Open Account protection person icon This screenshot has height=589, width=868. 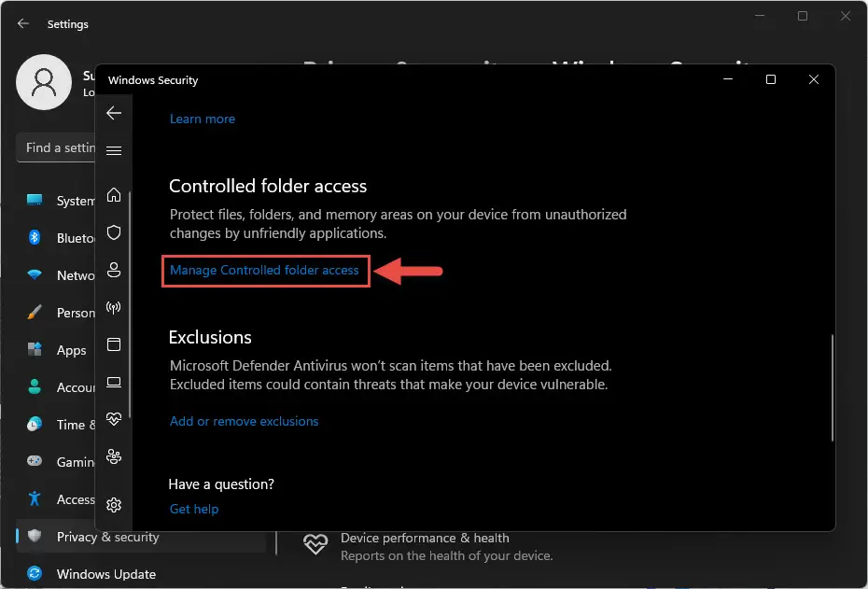114,270
